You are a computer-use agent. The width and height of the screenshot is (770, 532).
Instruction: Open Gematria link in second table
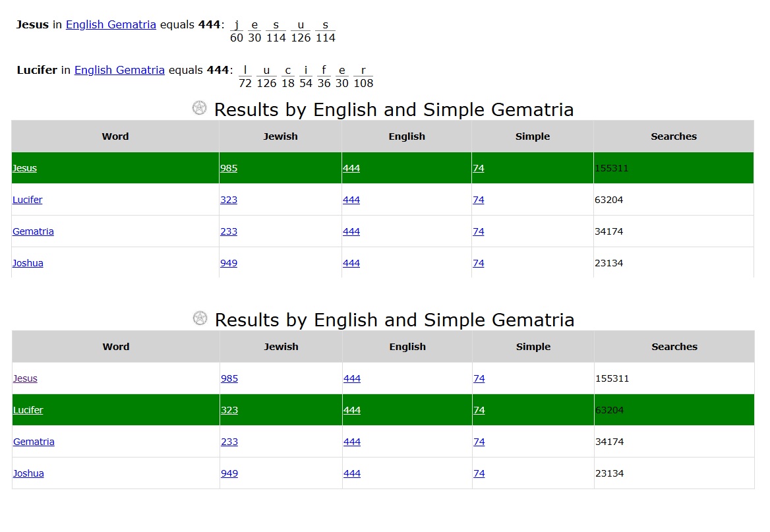point(34,442)
